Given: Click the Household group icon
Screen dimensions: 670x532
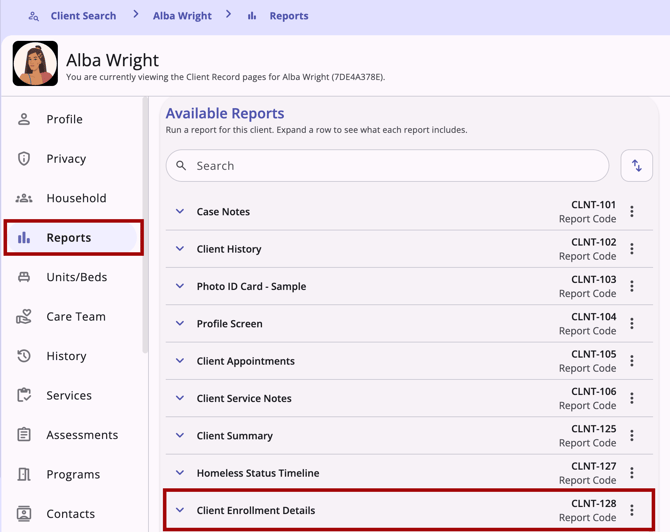Looking at the screenshot, I should coord(24,198).
